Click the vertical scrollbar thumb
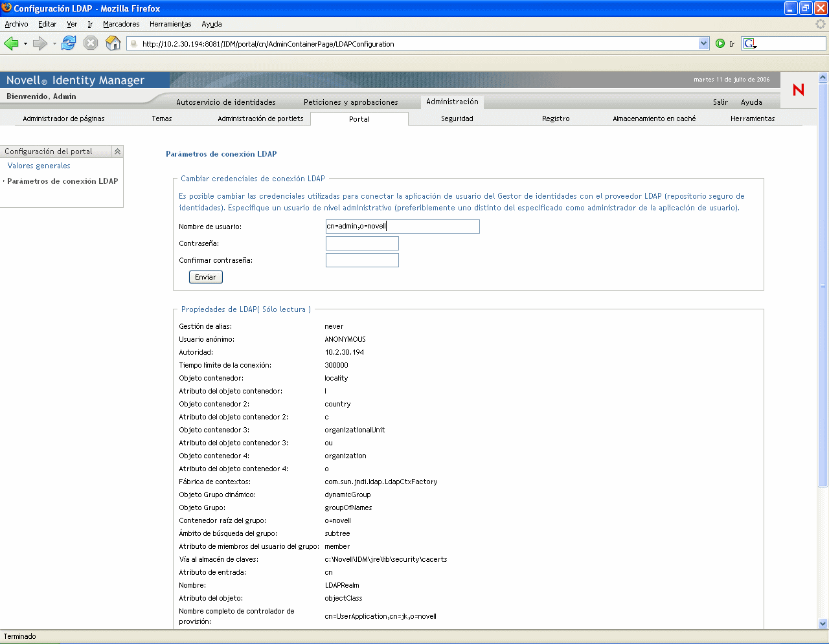This screenshot has height=644, width=829. 823,285
